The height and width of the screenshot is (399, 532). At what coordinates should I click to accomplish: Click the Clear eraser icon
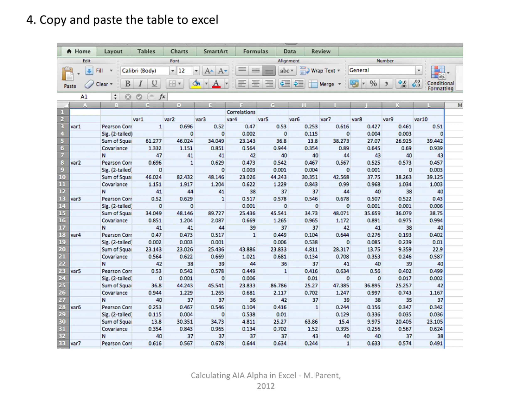(89, 84)
